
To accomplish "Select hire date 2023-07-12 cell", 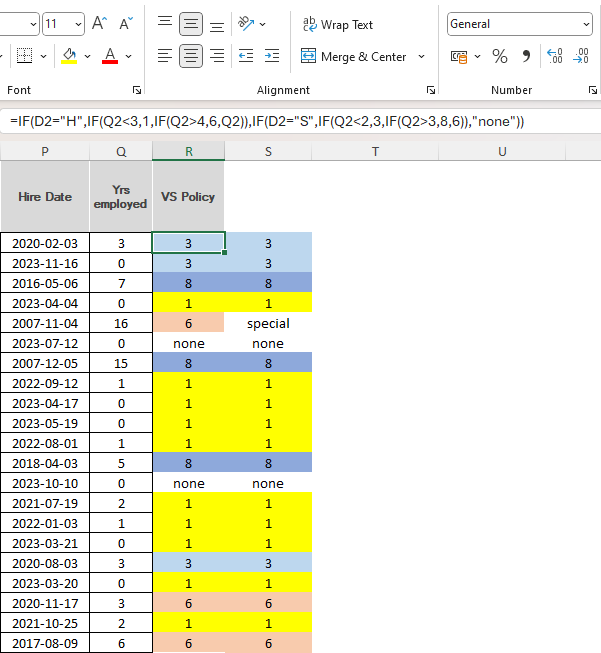I will [45, 344].
